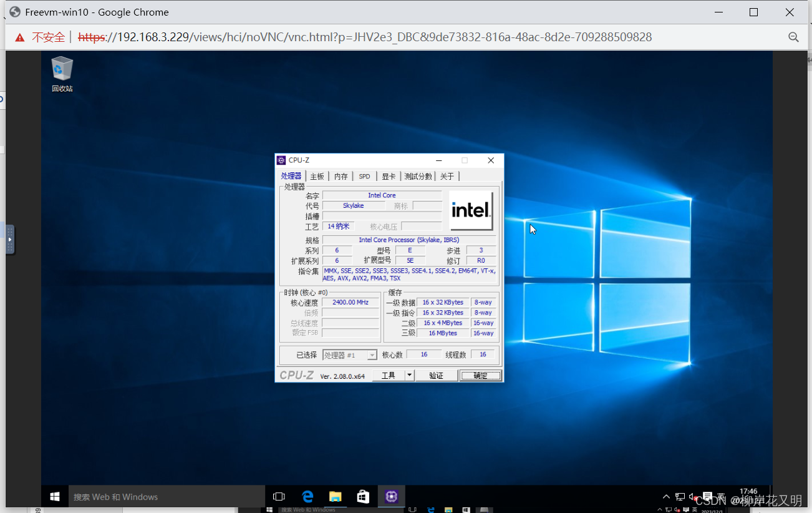This screenshot has width=812, height=513.
Task: Click the 16 x 4 MBytes L2 cache value
Action: tap(443, 323)
